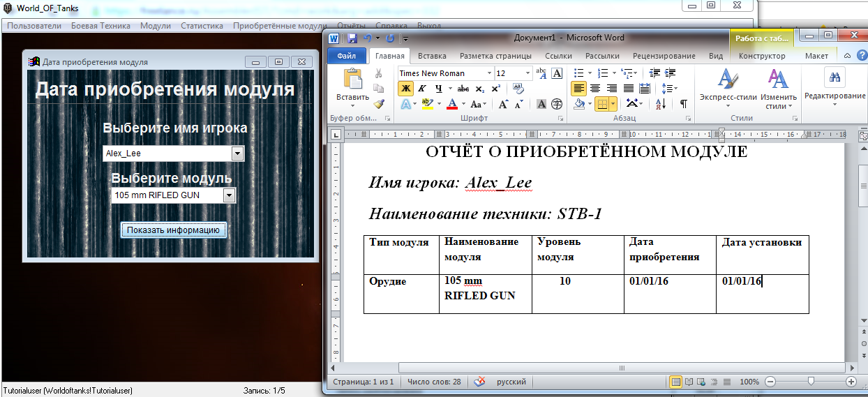The image size is (868, 397).
Task: Toggle align text left
Action: pyautogui.click(x=578, y=89)
